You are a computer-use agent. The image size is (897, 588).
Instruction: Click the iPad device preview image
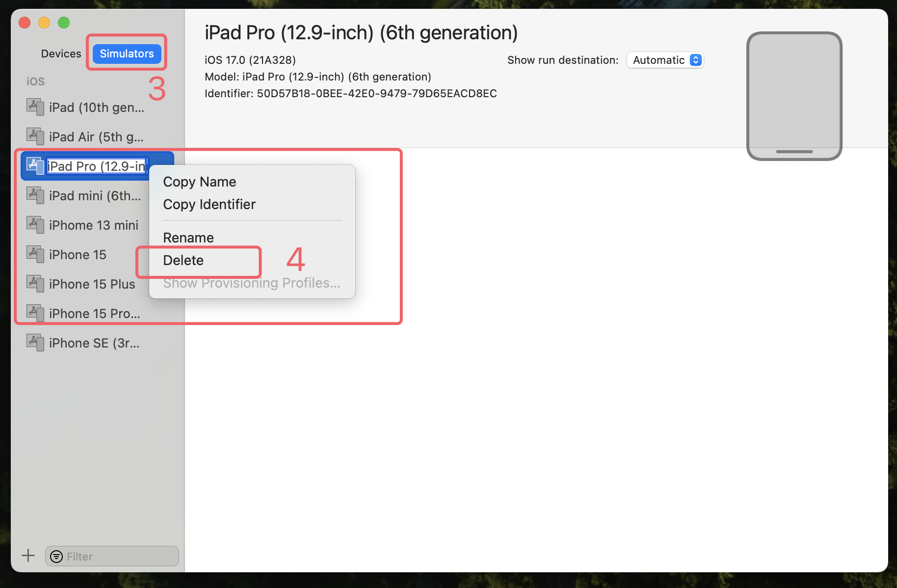coord(794,96)
